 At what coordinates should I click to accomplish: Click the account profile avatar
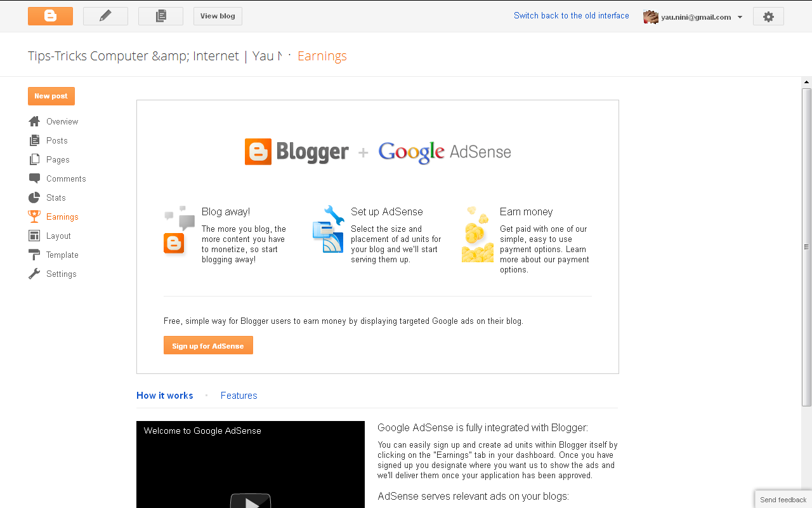(x=651, y=17)
